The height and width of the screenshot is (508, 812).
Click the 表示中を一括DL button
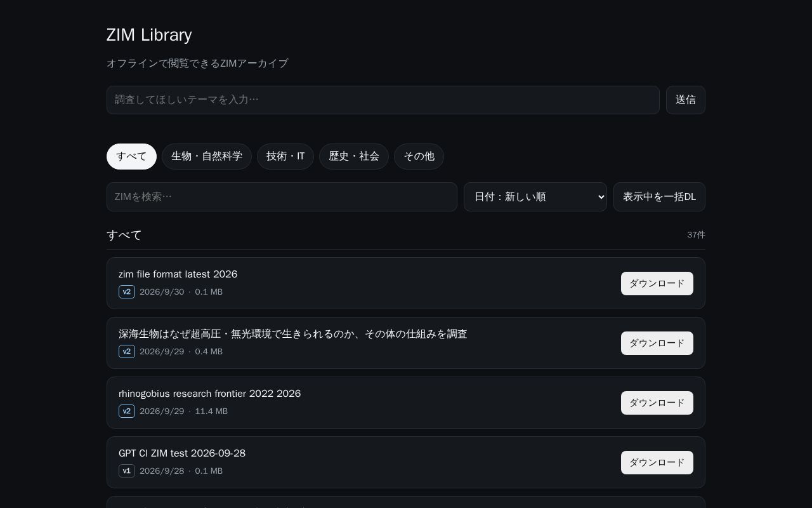click(x=659, y=197)
